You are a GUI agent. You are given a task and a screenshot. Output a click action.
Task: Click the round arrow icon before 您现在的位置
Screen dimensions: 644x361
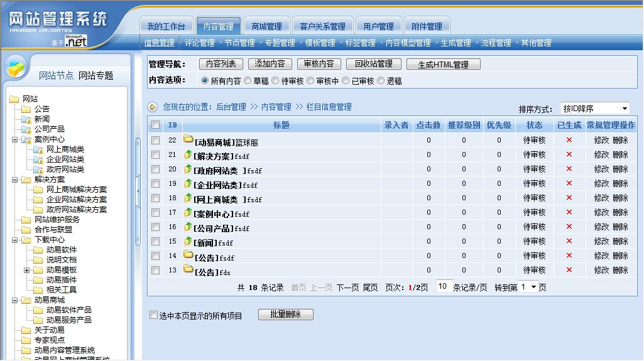tap(152, 107)
